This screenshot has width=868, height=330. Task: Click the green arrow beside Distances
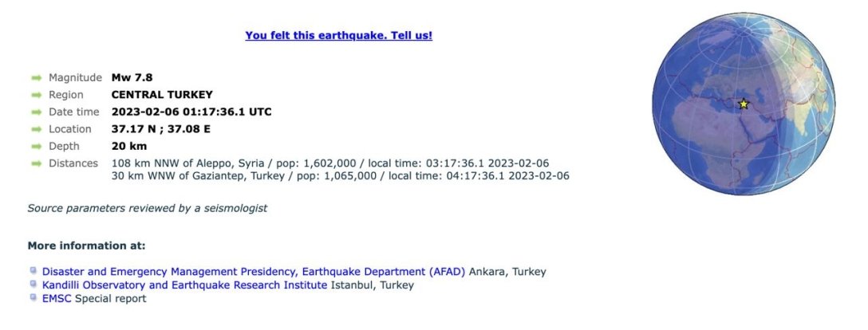[36, 163]
